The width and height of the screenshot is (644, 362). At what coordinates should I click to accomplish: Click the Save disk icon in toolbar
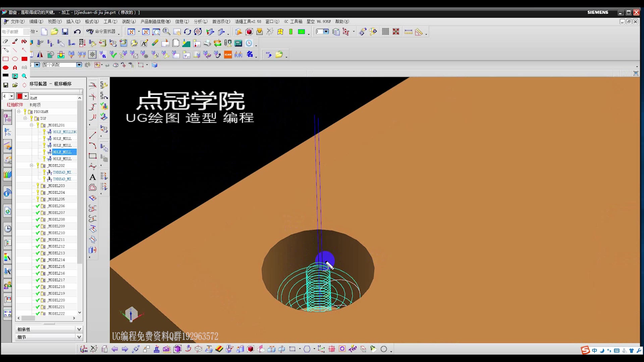(65, 32)
